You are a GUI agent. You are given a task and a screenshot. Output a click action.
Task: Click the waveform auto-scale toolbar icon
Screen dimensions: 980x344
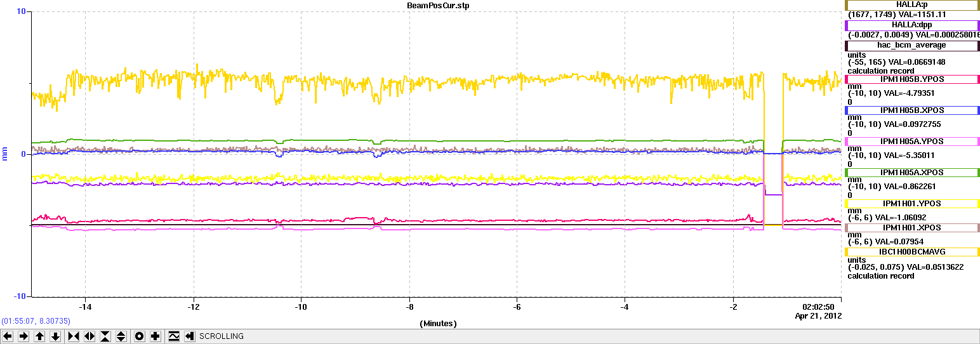(173, 336)
